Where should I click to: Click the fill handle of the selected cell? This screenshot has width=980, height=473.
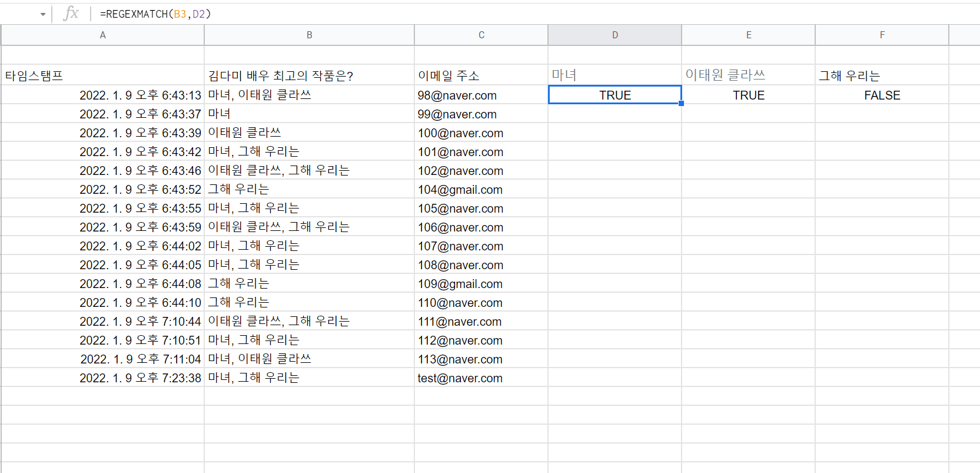click(x=681, y=104)
